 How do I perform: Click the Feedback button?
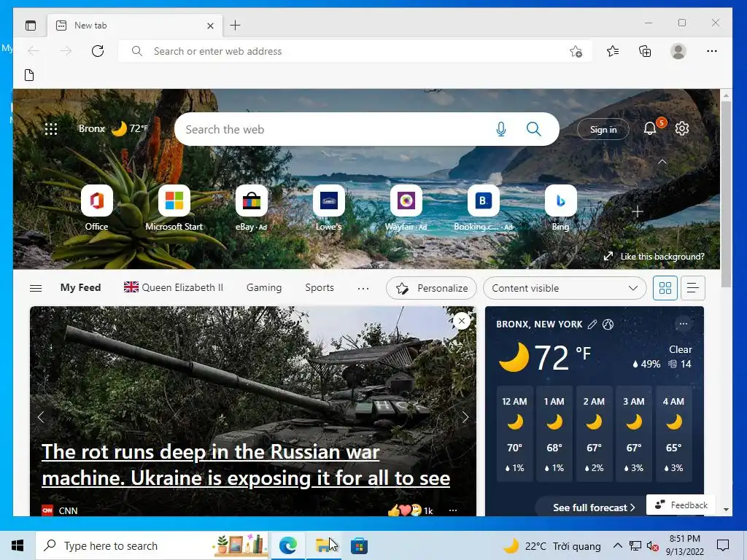pyautogui.click(x=681, y=505)
